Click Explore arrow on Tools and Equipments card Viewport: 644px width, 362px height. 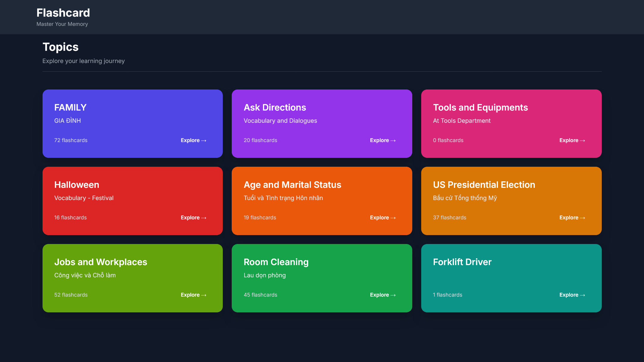(x=572, y=140)
